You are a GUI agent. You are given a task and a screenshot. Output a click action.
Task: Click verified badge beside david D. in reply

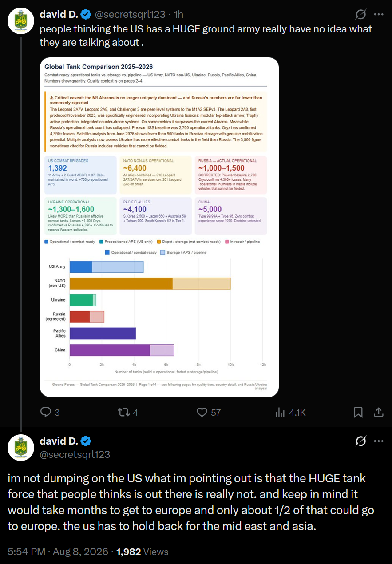(86, 441)
